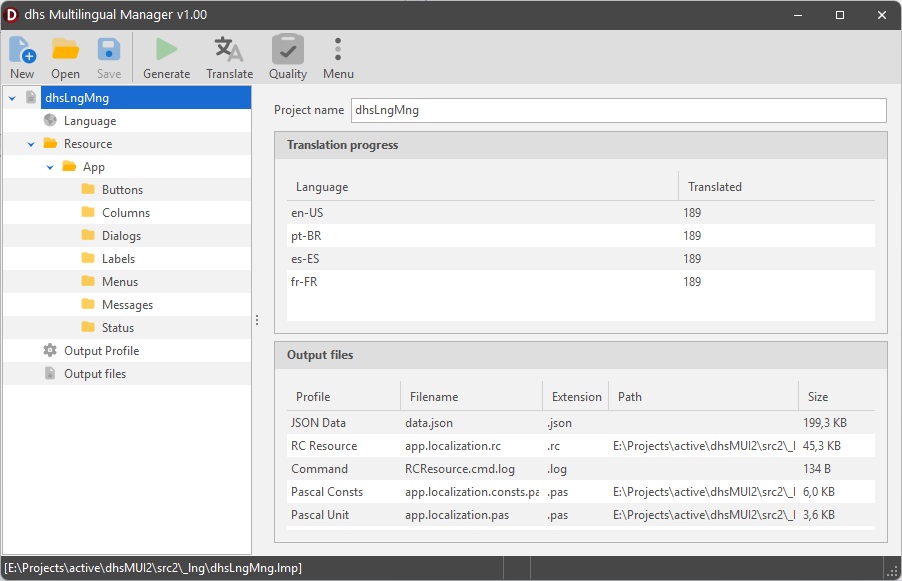This screenshot has width=902, height=581.
Task: Open the Dialogs resource folder
Action: tap(119, 235)
